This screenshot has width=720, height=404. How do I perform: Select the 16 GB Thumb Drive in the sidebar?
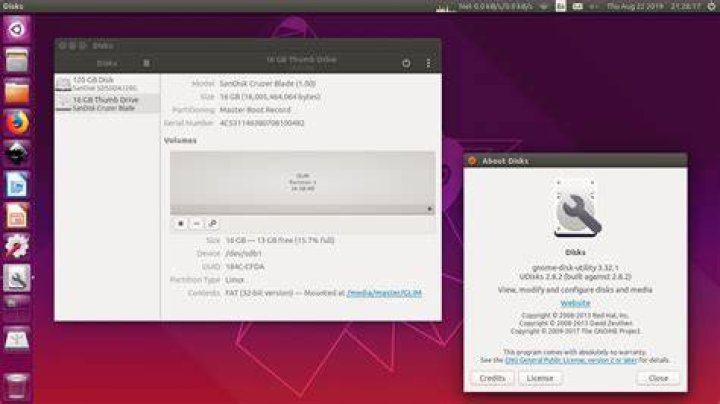pyautogui.click(x=107, y=103)
